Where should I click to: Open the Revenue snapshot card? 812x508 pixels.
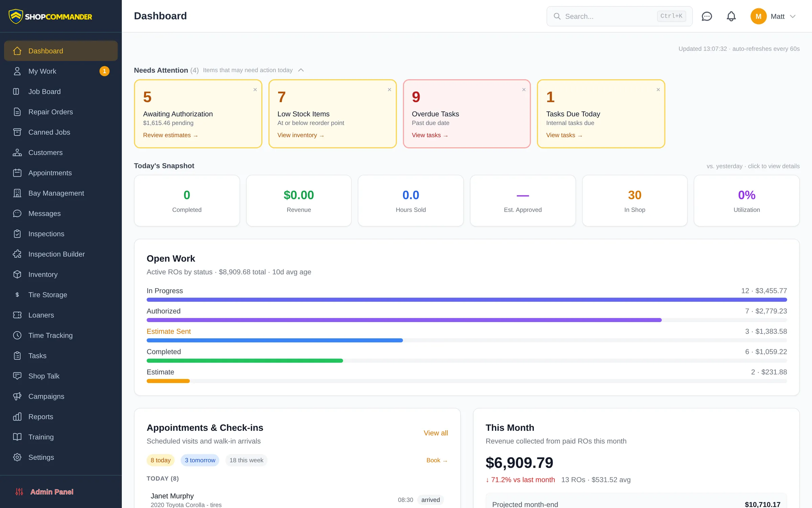click(299, 200)
